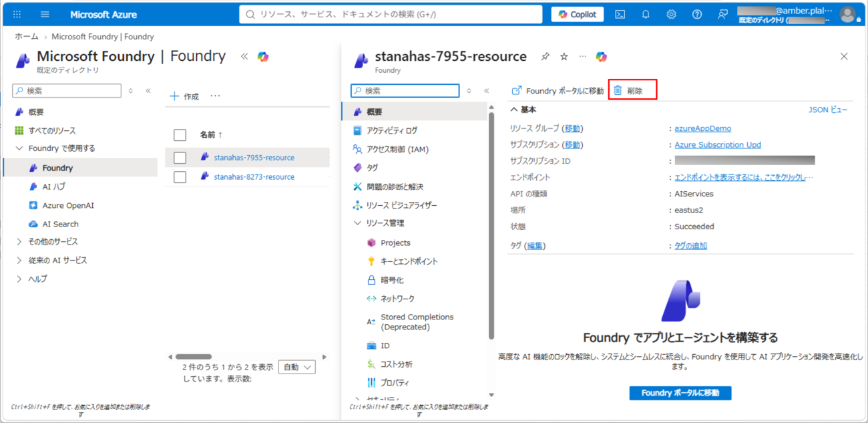
Task: Collapse the 基本 essentials section
Action: point(513,110)
